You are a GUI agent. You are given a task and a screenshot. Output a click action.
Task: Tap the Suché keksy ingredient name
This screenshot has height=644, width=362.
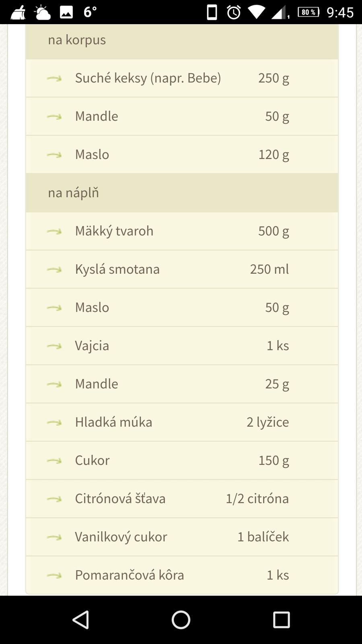[148, 78]
